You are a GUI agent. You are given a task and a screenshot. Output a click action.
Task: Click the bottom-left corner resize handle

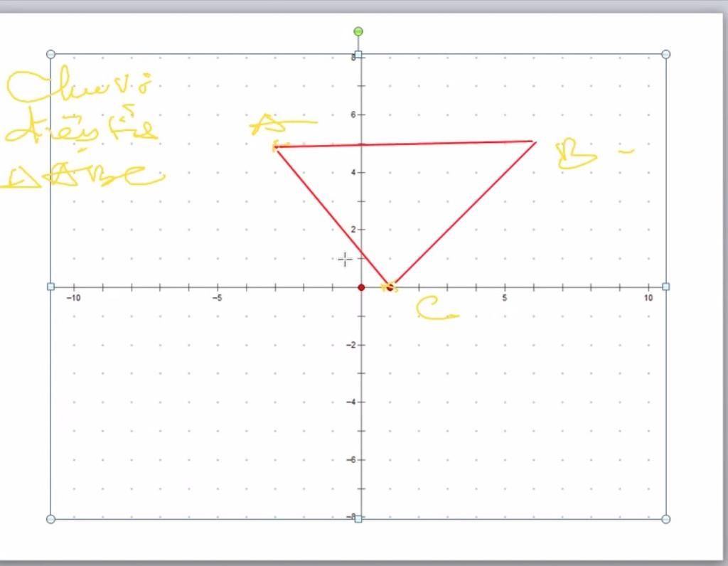[51, 519]
